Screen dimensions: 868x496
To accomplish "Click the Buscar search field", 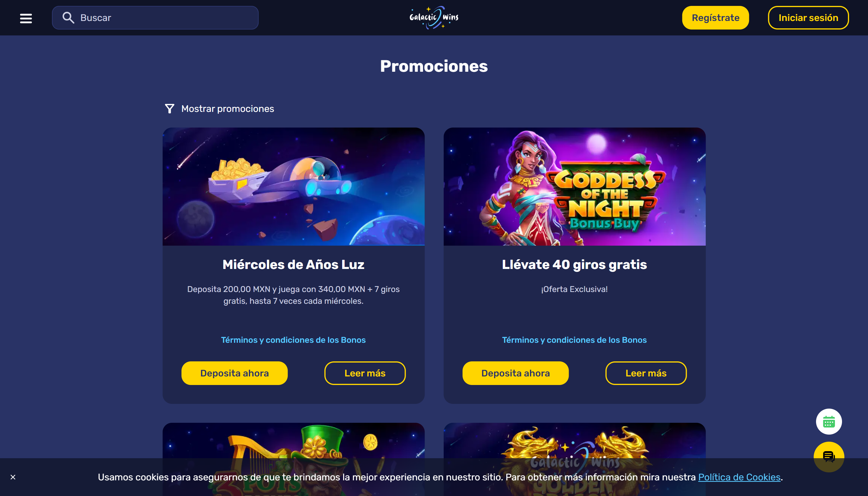I will tap(155, 18).
